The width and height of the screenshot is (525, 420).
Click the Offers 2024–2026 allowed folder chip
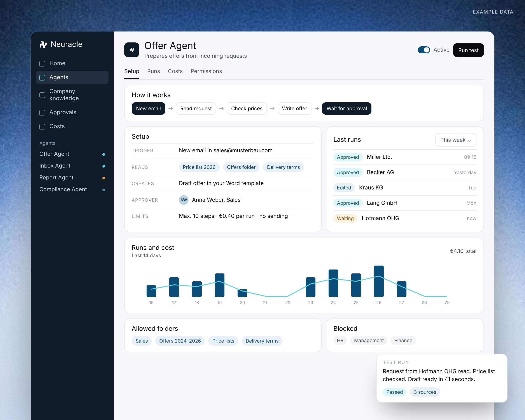coord(180,341)
